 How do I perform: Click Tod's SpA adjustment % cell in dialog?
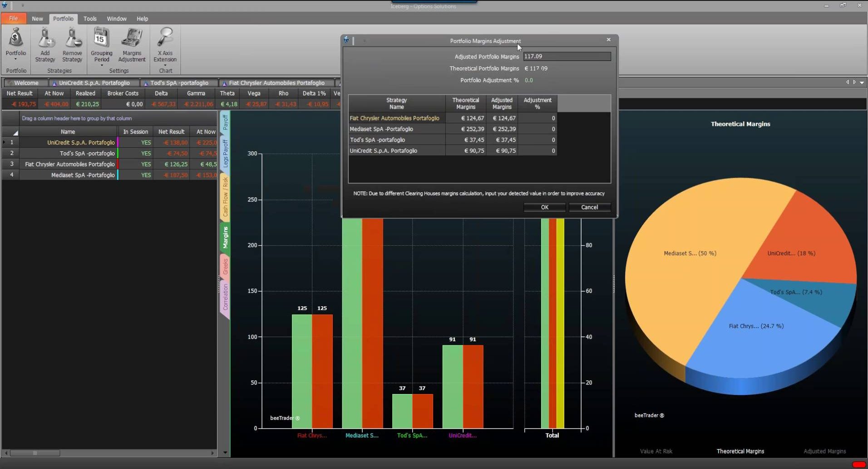coord(537,140)
